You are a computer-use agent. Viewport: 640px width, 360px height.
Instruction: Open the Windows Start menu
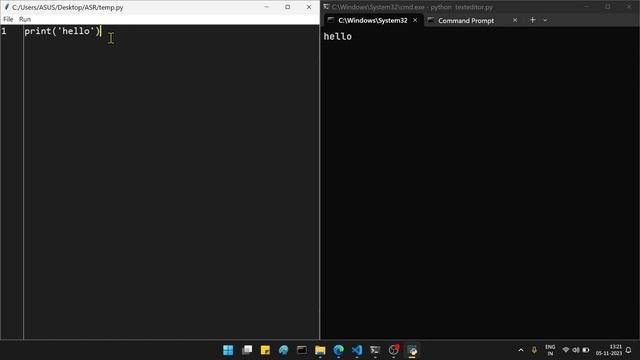[x=228, y=350]
